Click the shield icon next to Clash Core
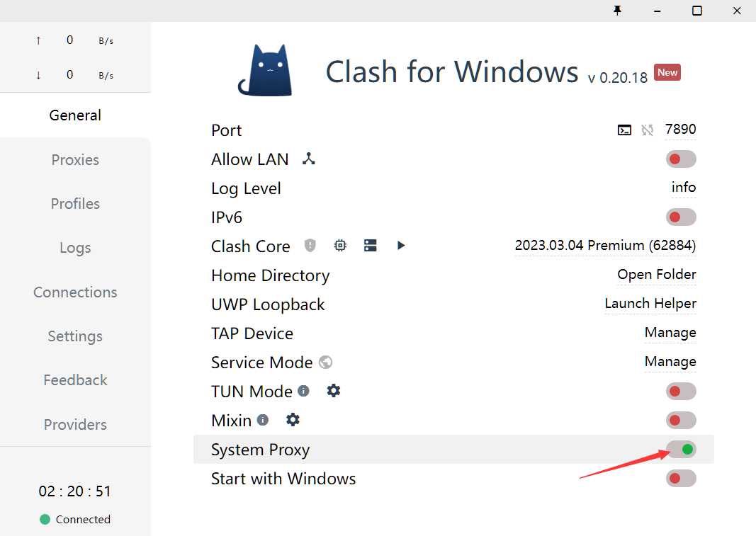This screenshot has height=536, width=756. [x=310, y=245]
